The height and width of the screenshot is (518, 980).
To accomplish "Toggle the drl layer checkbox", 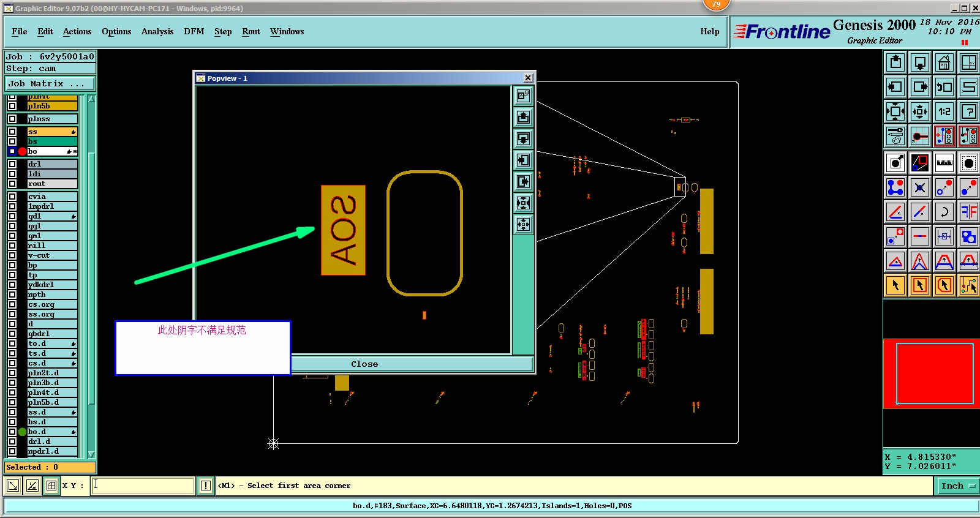I will (x=12, y=164).
